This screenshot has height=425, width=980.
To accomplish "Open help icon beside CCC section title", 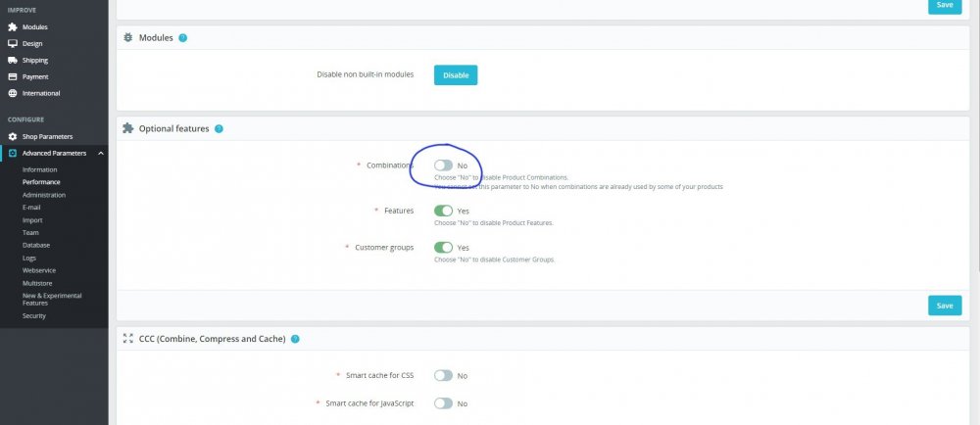I will (295, 339).
